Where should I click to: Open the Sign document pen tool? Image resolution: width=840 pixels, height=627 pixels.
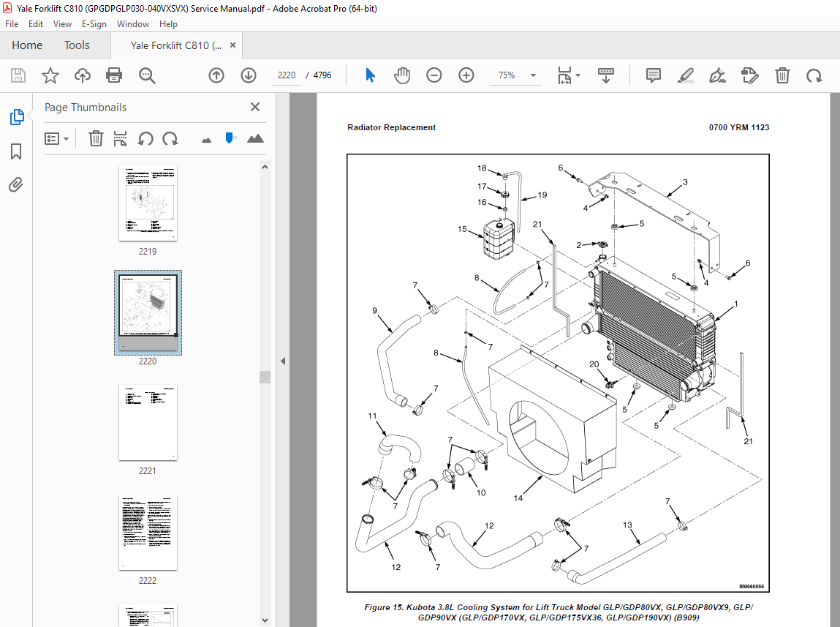pyautogui.click(x=717, y=75)
